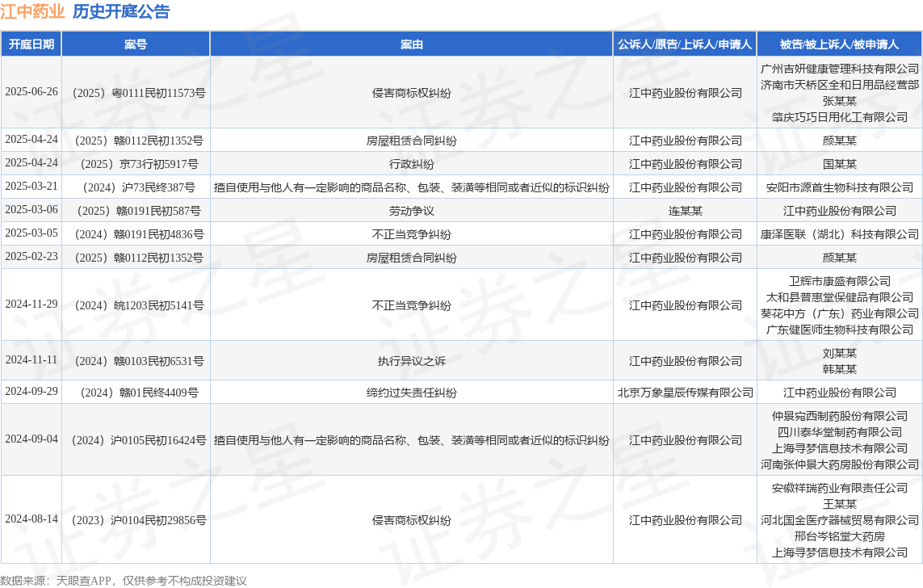Click defendant 济南市天桥区全和日用品经营部
The height and width of the screenshot is (588, 923).
[839, 85]
